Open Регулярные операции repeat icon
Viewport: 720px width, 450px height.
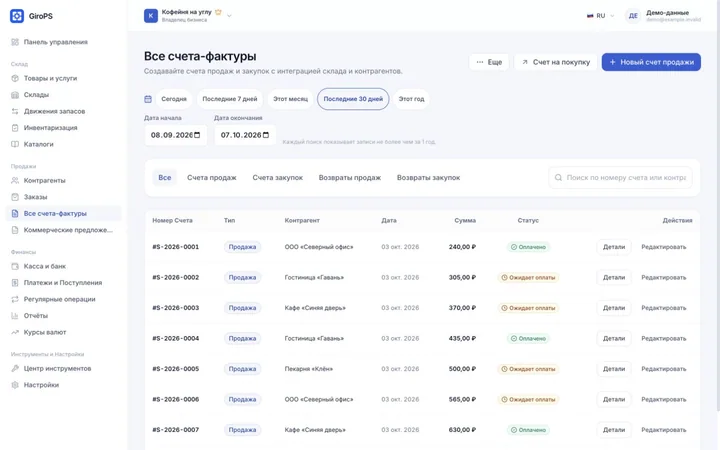[15, 300]
